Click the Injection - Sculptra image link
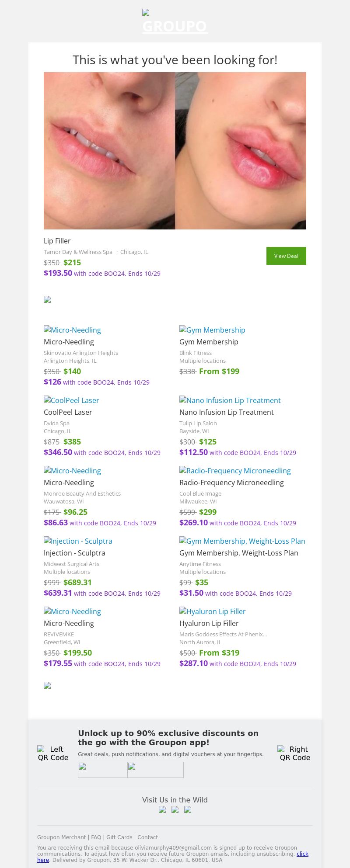Image resolution: width=350 pixels, height=868 pixels. 78,541
